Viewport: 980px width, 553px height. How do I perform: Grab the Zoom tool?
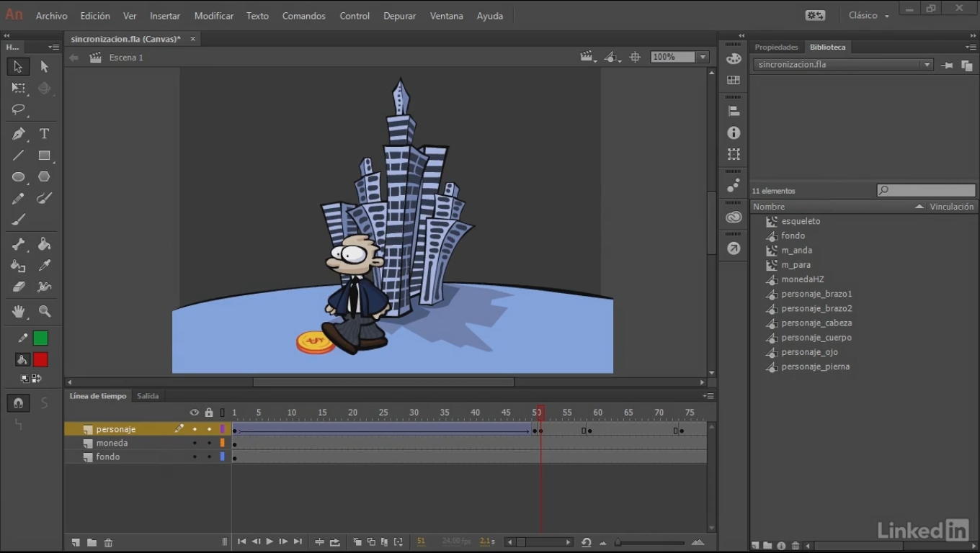[44, 311]
